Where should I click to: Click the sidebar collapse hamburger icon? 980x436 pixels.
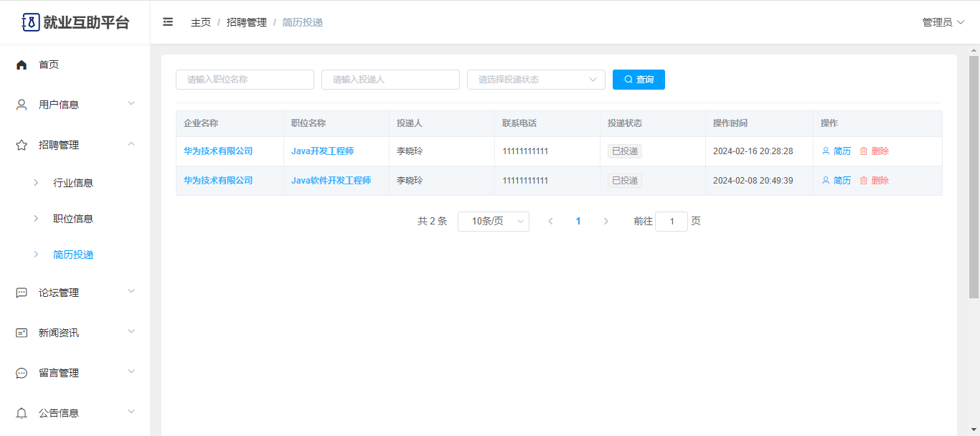(168, 22)
